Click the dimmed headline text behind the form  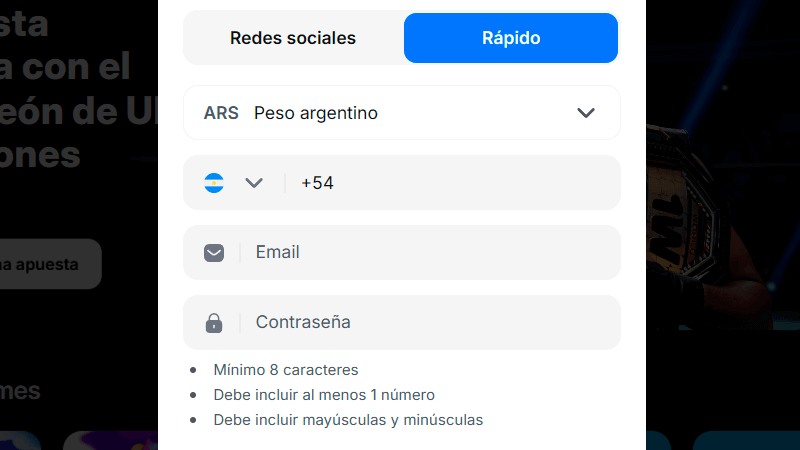coord(60,110)
